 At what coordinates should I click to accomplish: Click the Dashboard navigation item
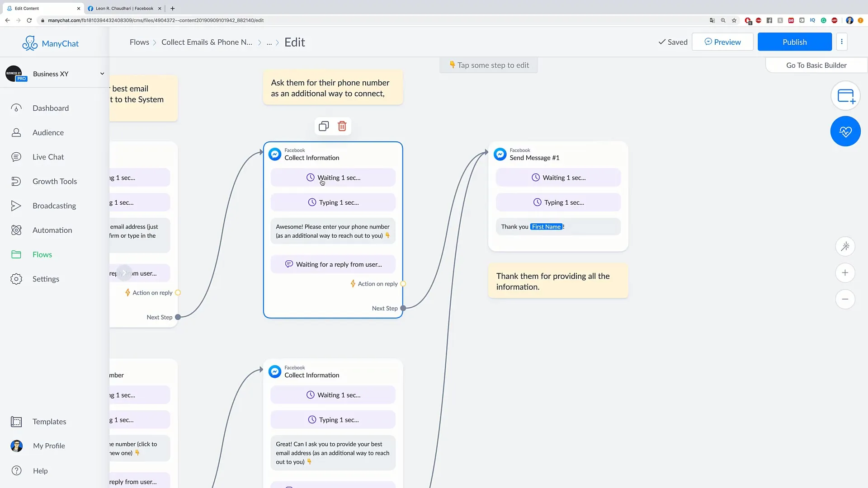51,108
